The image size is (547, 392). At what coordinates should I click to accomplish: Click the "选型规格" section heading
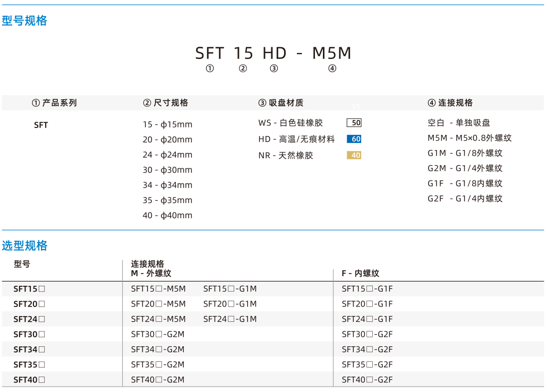coord(24,246)
